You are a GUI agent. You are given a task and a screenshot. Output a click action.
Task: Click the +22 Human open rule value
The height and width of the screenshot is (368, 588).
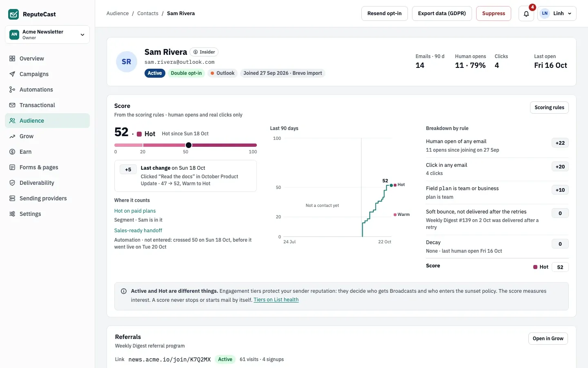(560, 143)
